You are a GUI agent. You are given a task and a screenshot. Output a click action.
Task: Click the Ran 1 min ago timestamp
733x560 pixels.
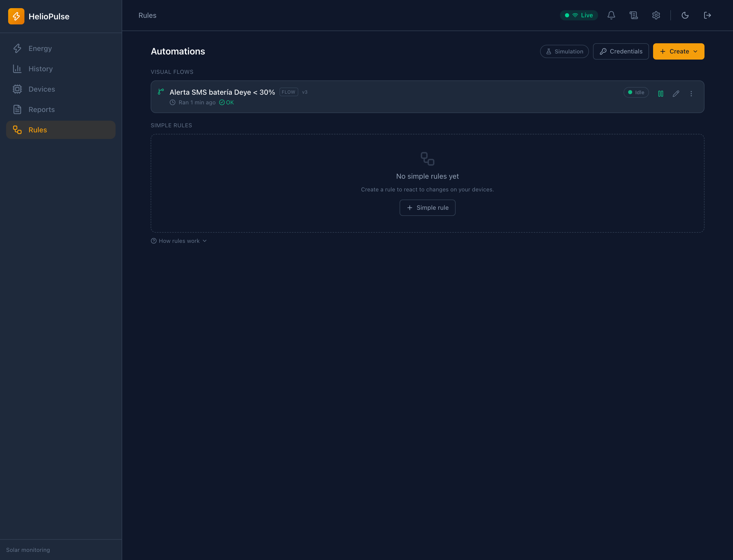(197, 102)
